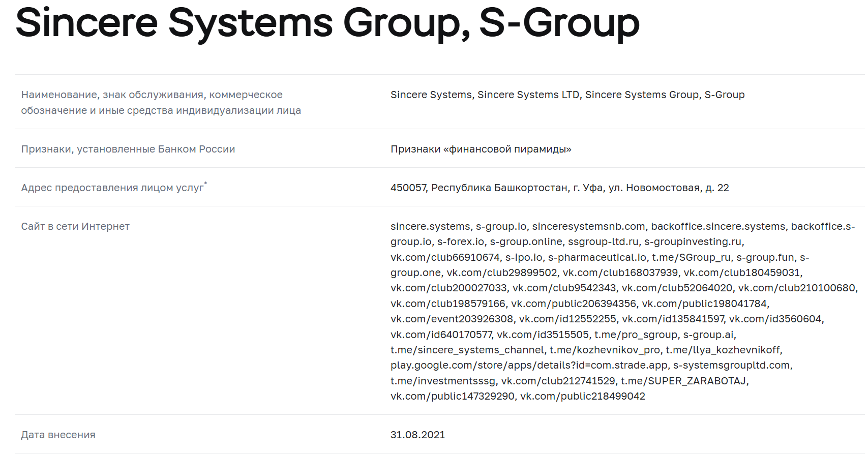Click the text 'vk.com/club200027033'
The height and width of the screenshot is (454, 868).
pos(448,288)
